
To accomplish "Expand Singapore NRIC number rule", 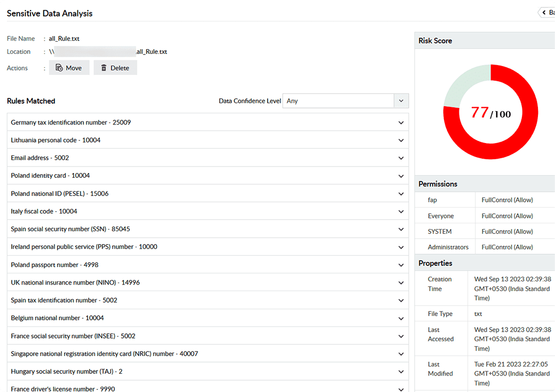I will [x=208, y=354].
